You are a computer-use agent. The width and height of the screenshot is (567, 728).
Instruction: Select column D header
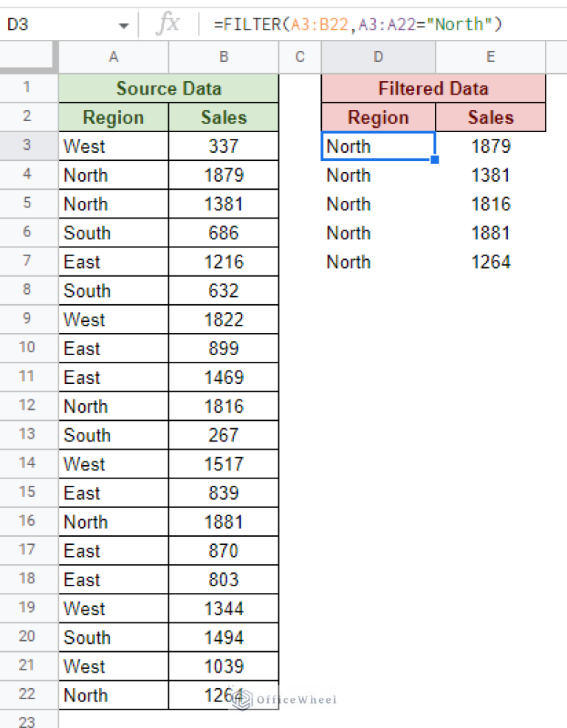point(378,57)
